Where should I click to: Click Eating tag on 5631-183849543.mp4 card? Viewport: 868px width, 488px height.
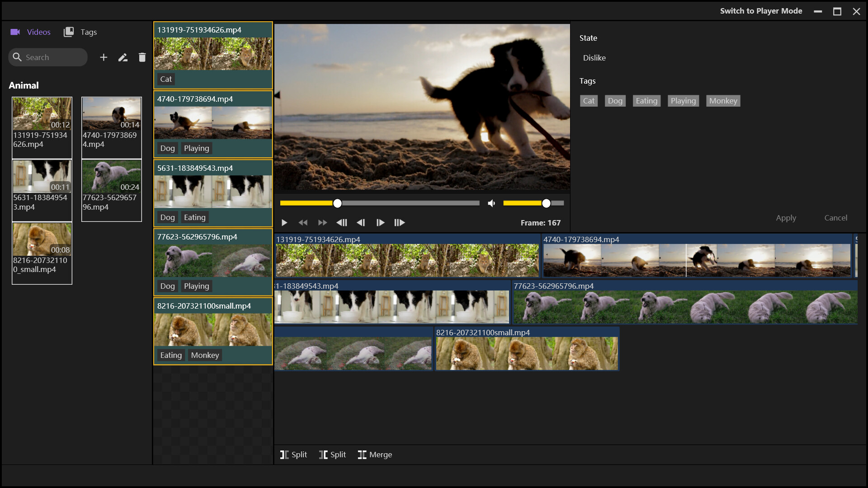pos(194,217)
